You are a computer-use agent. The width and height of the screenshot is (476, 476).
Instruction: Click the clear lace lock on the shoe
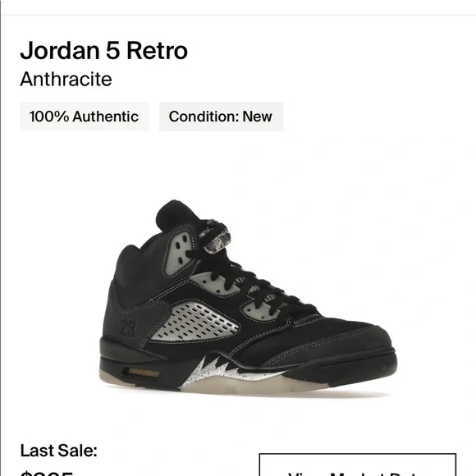coord(217,240)
